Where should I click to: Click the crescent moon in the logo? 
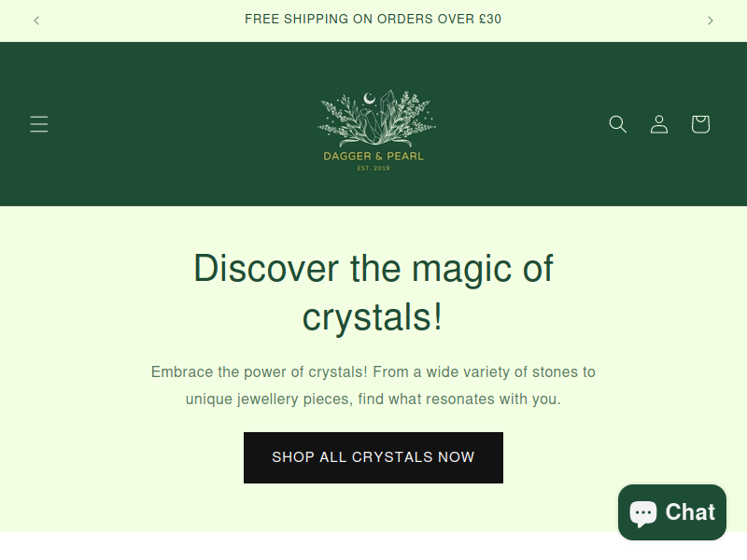click(x=369, y=99)
